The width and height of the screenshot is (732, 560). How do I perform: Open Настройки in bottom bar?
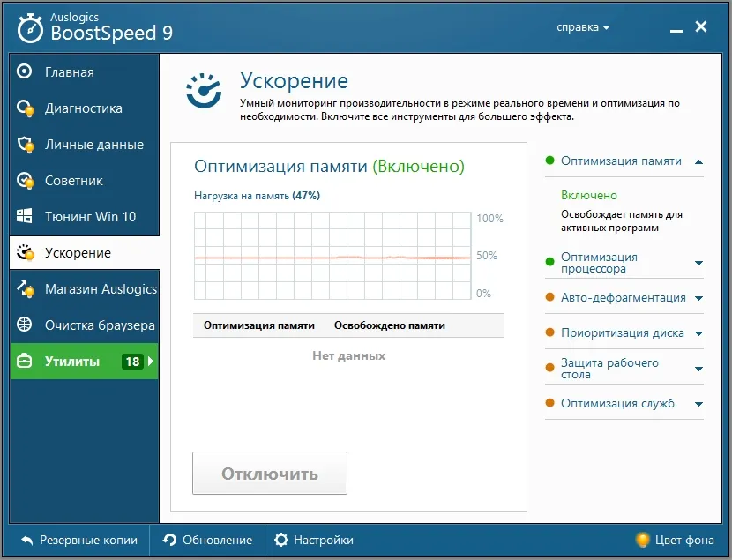[314, 540]
